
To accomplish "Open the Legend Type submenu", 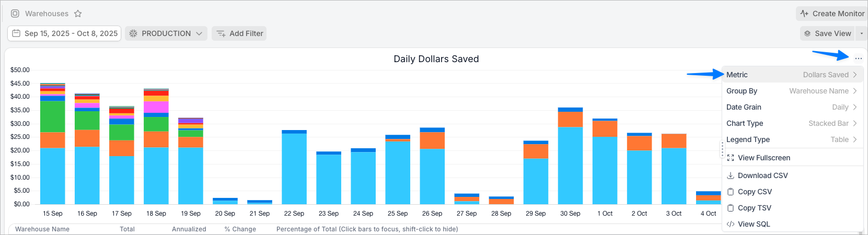I will pyautogui.click(x=792, y=139).
